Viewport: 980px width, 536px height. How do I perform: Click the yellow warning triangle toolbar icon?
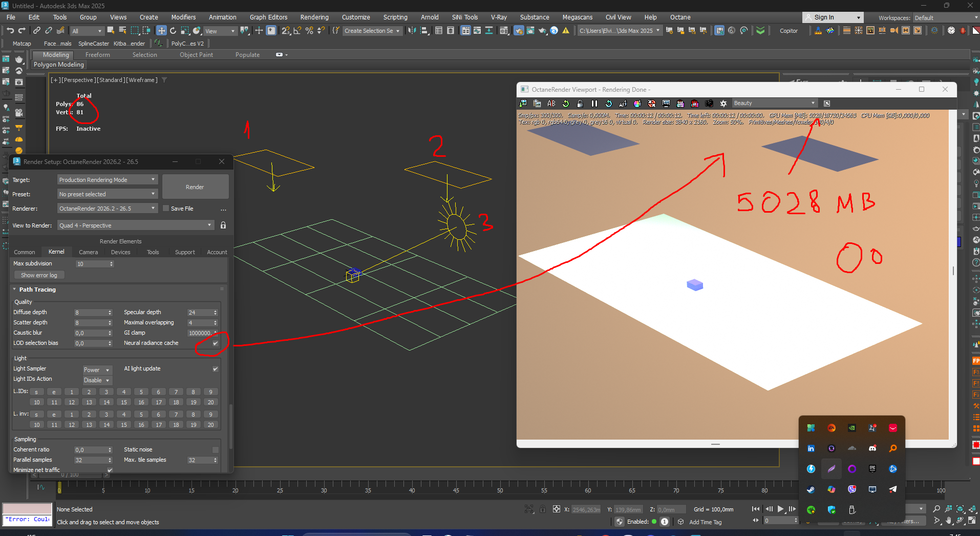pos(566,31)
